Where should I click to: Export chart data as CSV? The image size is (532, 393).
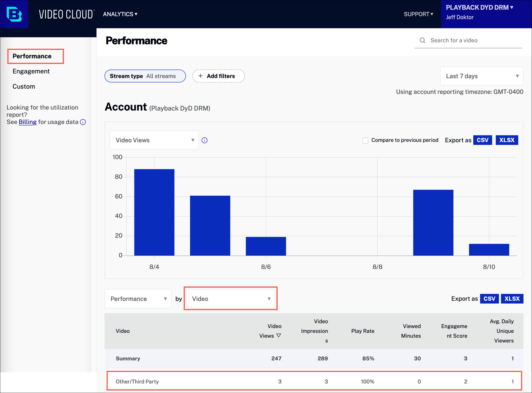click(x=483, y=140)
